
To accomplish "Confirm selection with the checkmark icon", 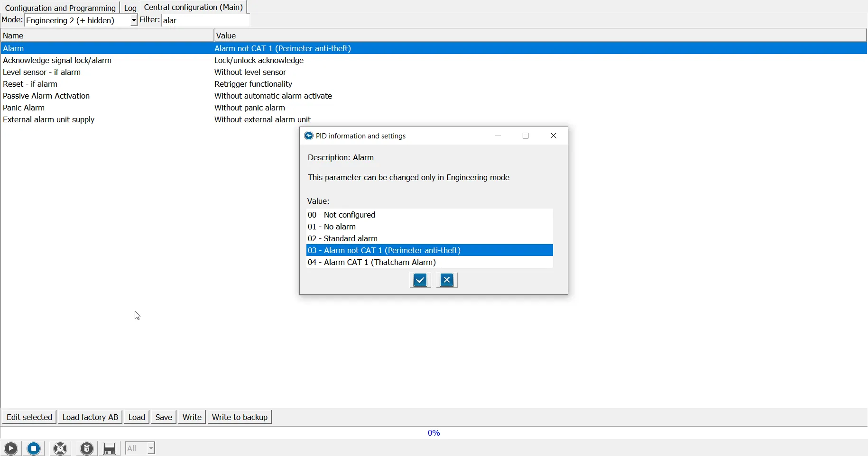I will 421,280.
